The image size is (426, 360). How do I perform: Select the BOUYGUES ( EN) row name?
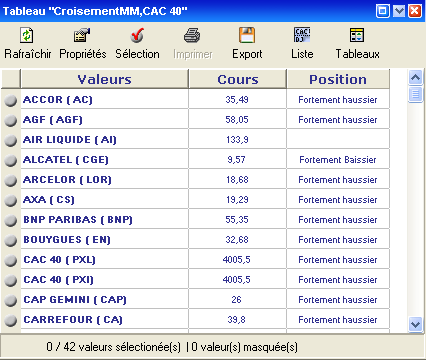click(x=67, y=240)
